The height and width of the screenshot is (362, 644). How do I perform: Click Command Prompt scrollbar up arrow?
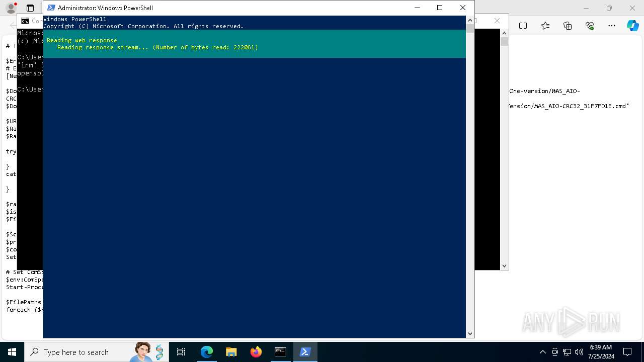point(504,33)
